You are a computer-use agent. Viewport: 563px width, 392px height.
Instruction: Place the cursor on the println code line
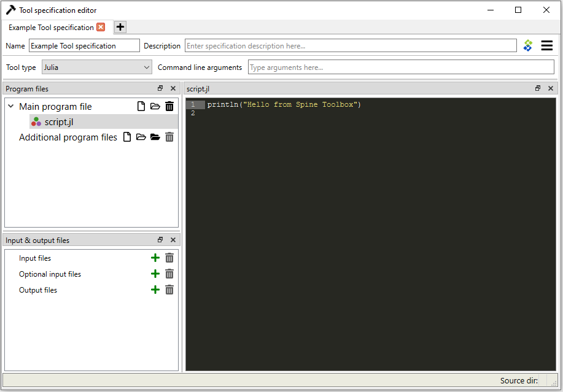(x=284, y=104)
